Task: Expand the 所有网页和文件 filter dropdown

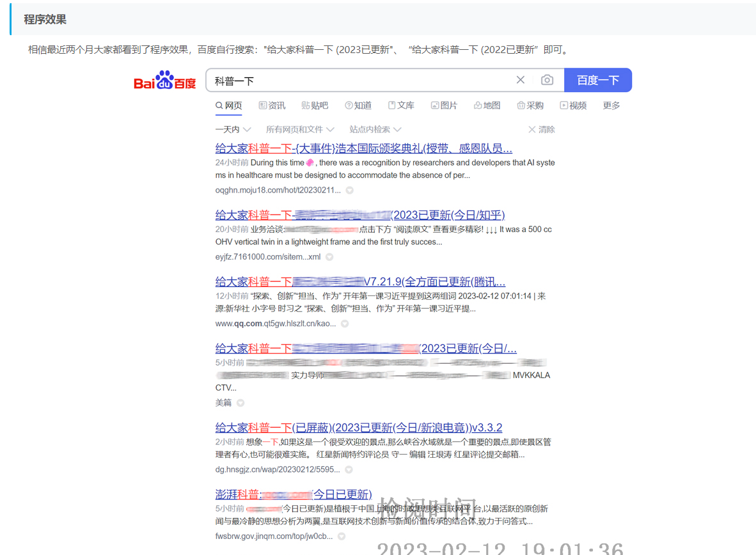Action: [300, 129]
